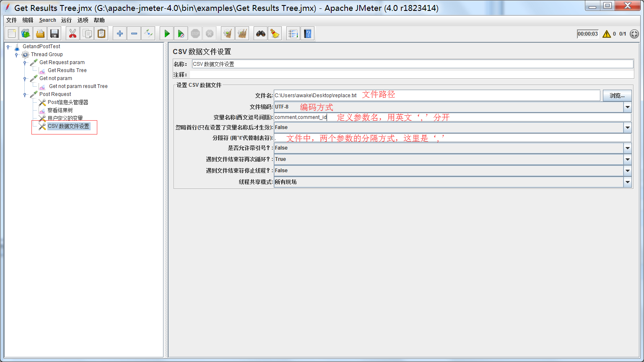644x362 pixels.
Task: Click the 文件名 file path field
Action: click(437, 96)
